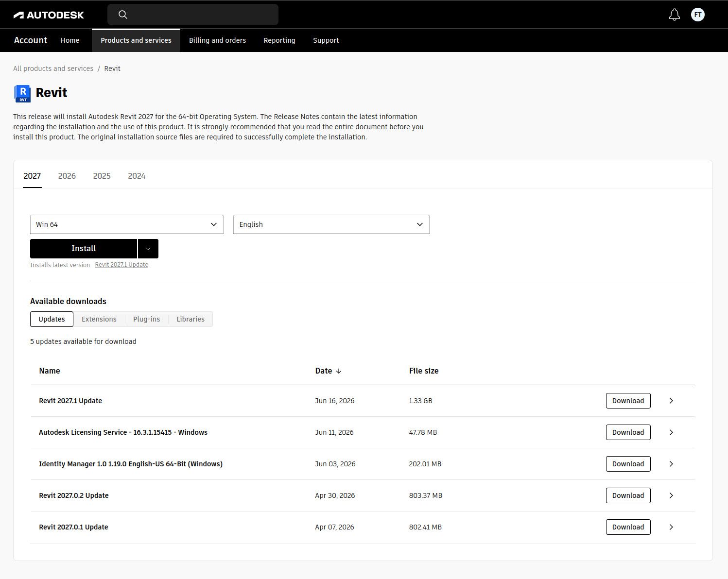Select the Plug-ins downloads tab

click(146, 319)
